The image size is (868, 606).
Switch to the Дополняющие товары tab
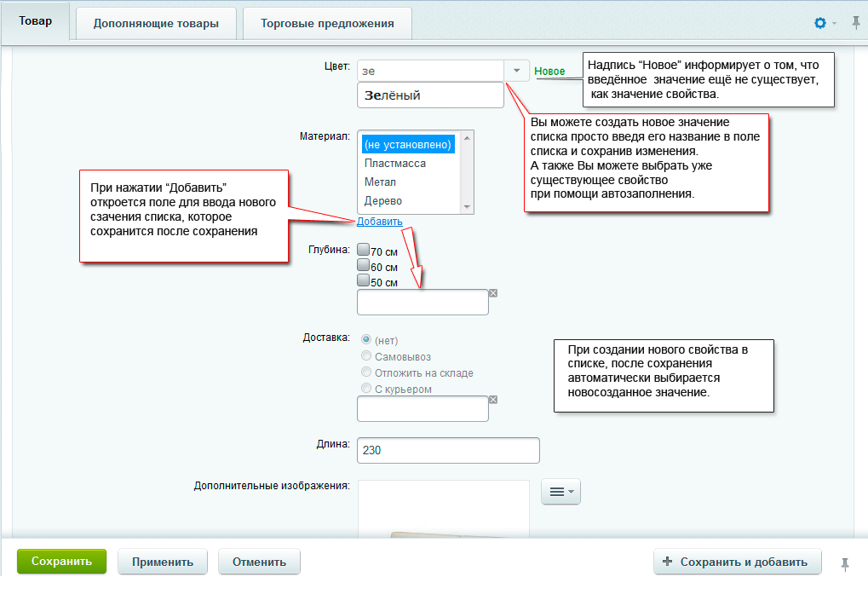pyautogui.click(x=156, y=24)
